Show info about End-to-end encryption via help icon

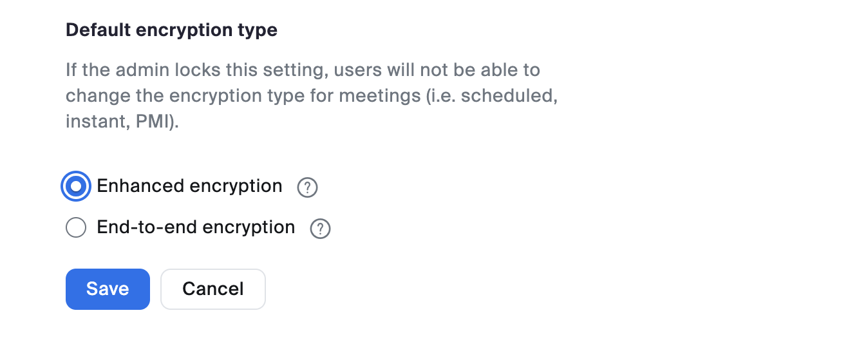[320, 229]
